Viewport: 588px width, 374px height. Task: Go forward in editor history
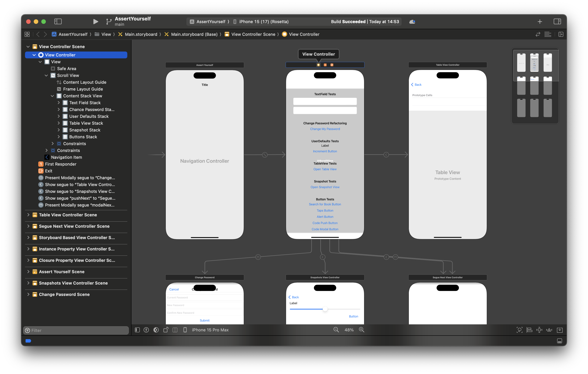tap(45, 34)
